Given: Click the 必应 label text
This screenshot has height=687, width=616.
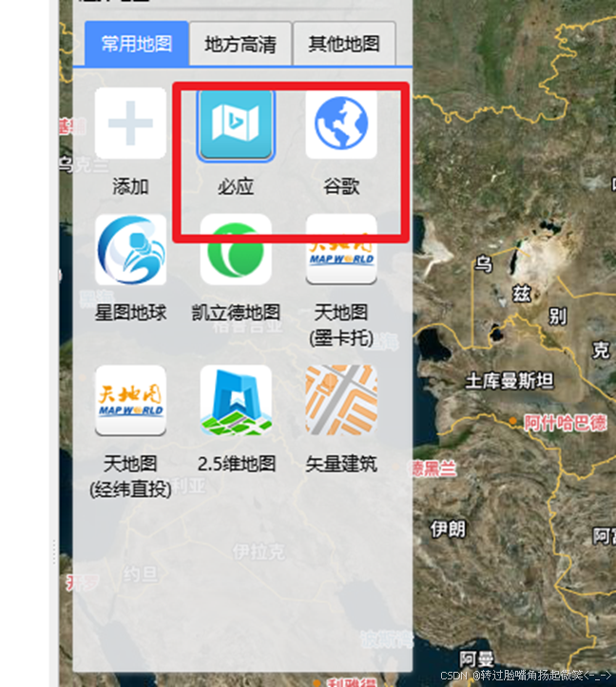Looking at the screenshot, I should point(236,186).
